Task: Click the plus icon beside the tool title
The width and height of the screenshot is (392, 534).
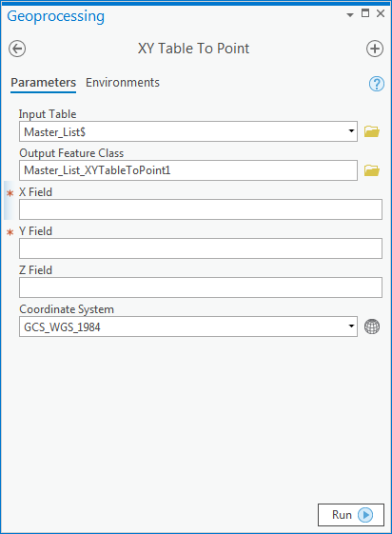Action: click(375, 49)
